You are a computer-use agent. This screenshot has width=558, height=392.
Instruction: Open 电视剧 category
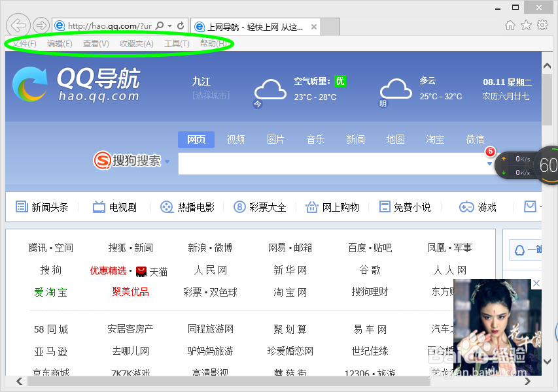click(x=114, y=207)
